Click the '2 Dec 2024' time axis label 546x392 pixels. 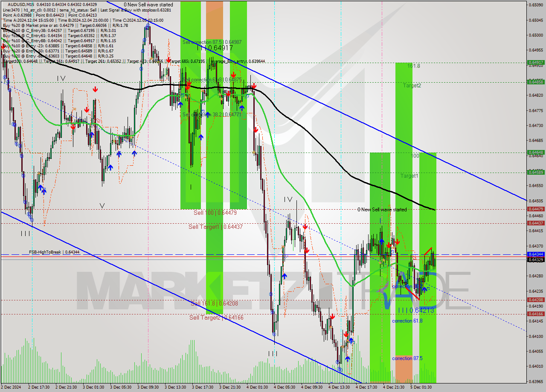[x=11, y=387]
